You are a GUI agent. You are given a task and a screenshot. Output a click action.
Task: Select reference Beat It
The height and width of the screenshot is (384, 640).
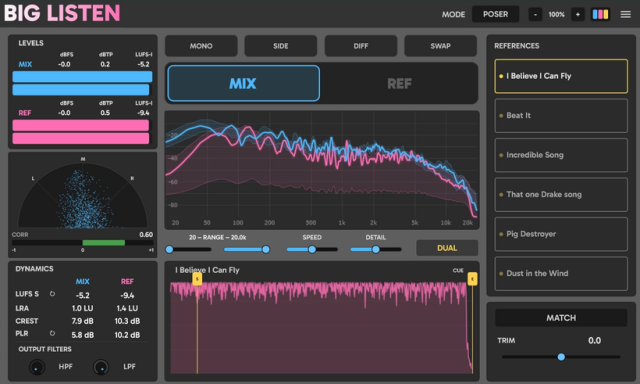point(561,115)
